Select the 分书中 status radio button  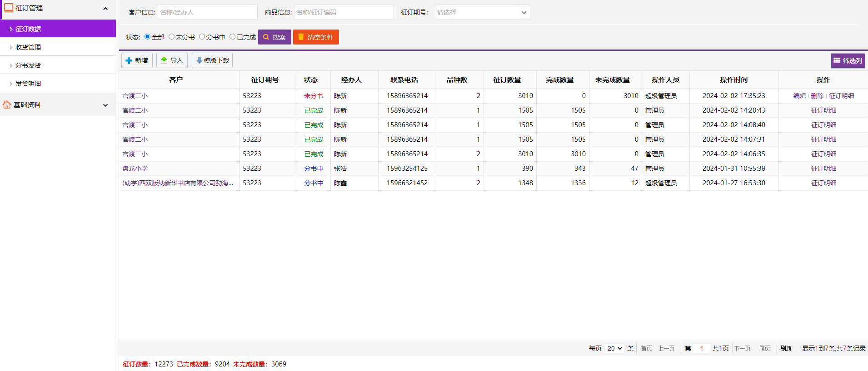click(202, 37)
